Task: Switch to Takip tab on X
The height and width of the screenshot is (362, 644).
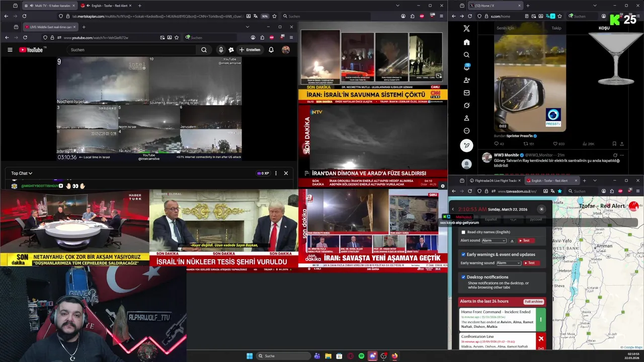Action: (556, 28)
